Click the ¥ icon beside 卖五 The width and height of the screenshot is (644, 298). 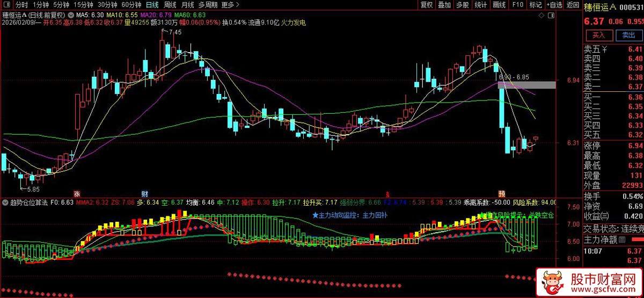point(605,49)
